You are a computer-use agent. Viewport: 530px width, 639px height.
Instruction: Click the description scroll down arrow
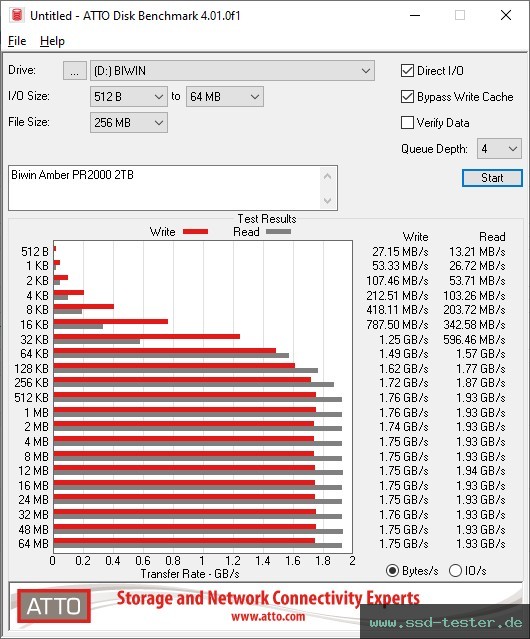[328, 200]
